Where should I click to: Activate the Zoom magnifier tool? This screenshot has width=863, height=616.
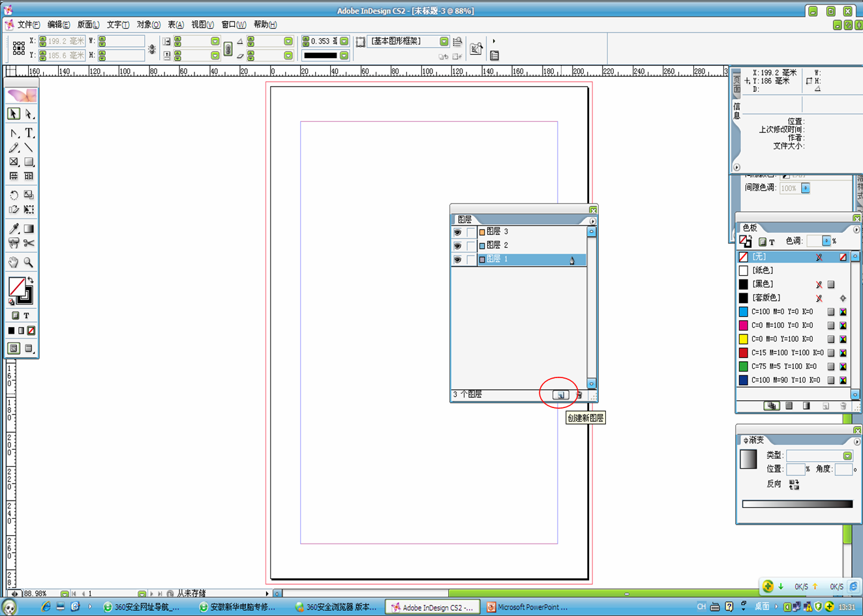click(x=29, y=262)
